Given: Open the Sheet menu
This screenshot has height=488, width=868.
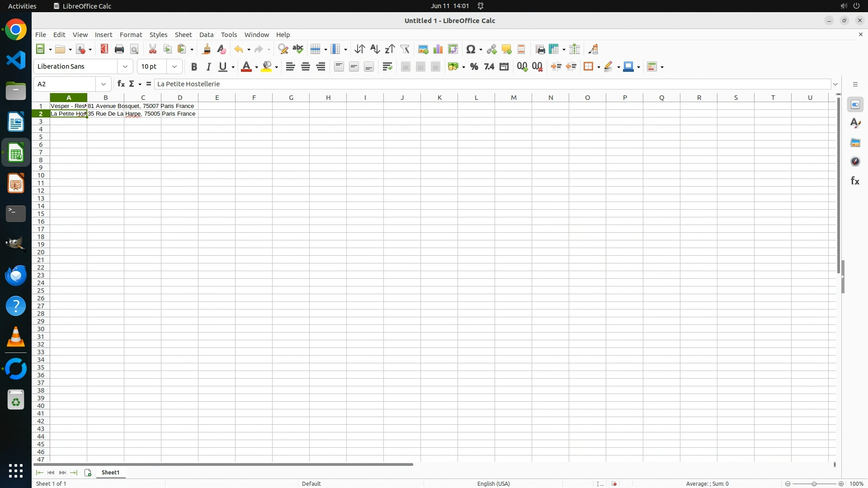Looking at the screenshot, I should tap(183, 35).
